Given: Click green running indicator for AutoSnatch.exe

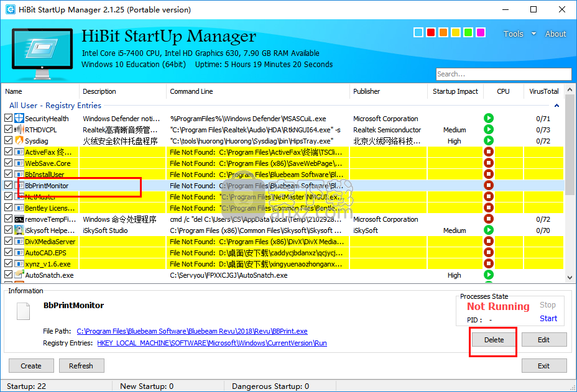Looking at the screenshot, I should (x=489, y=275).
